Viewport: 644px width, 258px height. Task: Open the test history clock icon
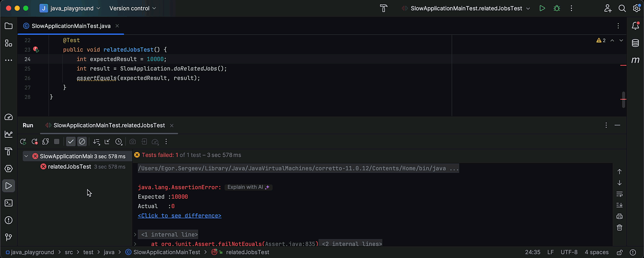coord(119,141)
